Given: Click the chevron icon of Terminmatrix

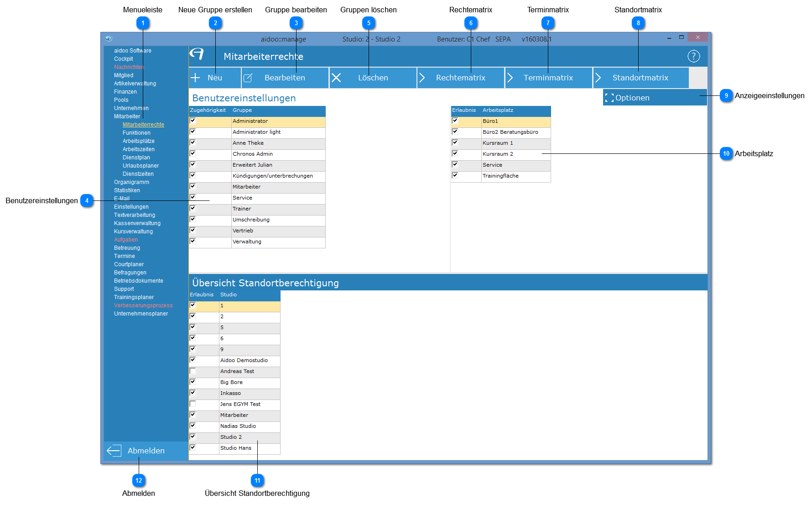Looking at the screenshot, I should pyautogui.click(x=510, y=78).
